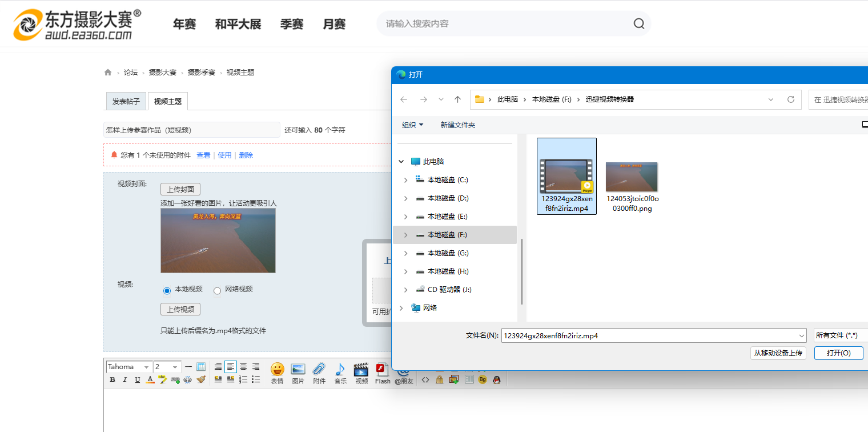Select the 本地视频 radio button
The height and width of the screenshot is (432, 868).
[x=167, y=290]
